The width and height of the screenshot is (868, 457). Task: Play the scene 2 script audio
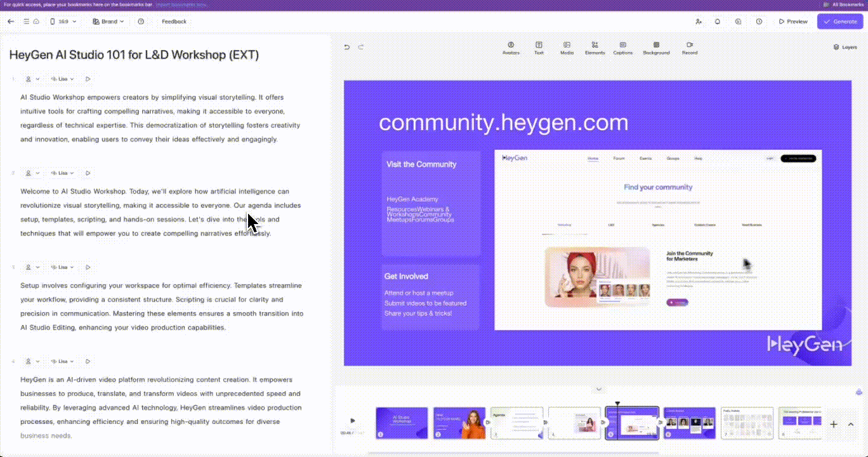[88, 173]
